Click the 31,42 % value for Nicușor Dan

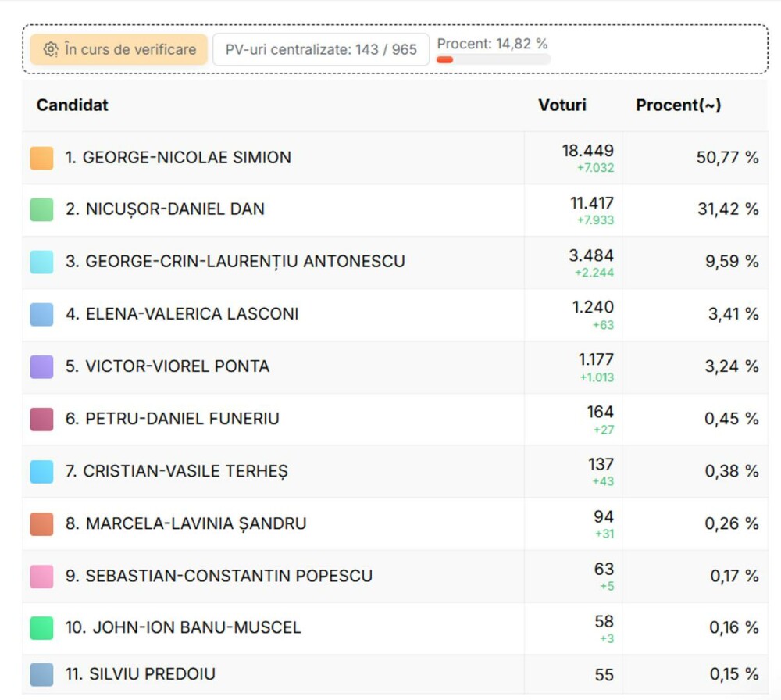click(x=727, y=209)
